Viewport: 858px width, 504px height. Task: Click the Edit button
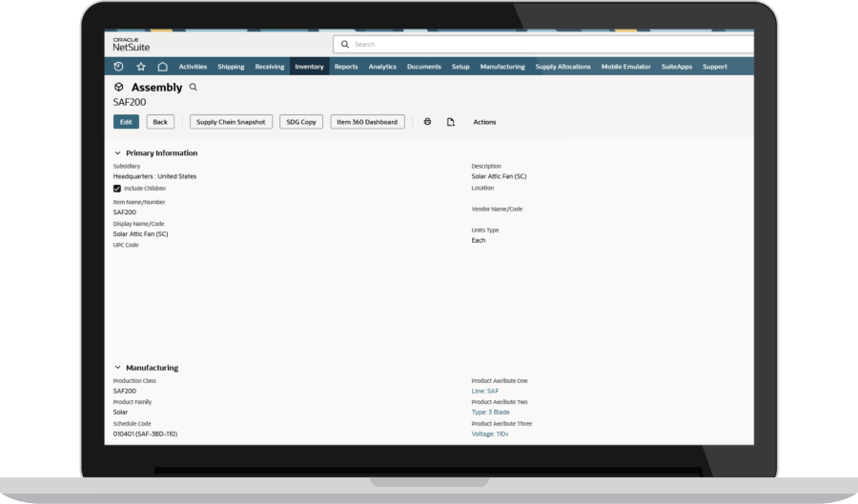(126, 122)
